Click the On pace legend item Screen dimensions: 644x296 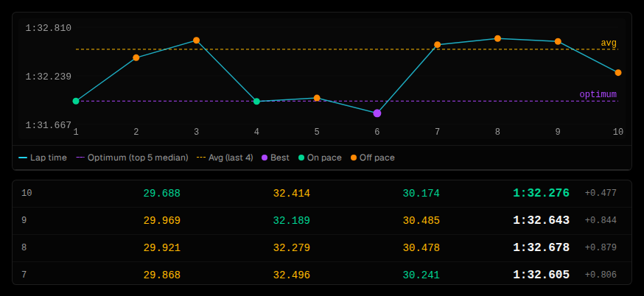click(320, 158)
